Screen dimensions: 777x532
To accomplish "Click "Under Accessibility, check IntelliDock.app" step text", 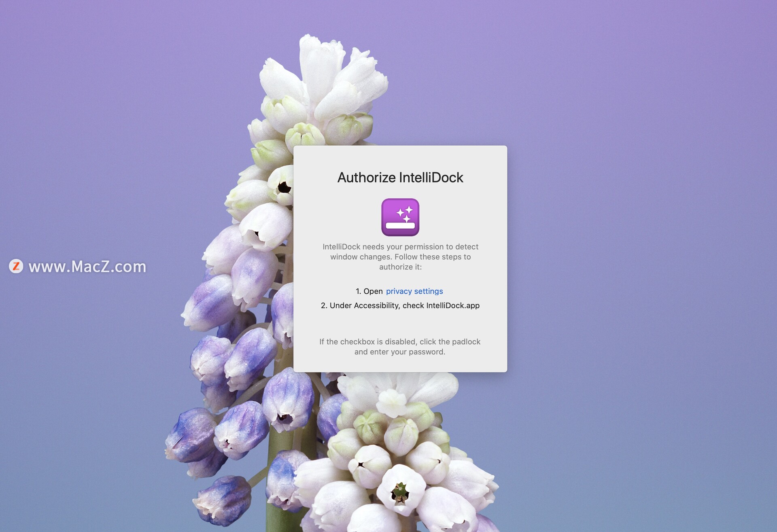I will tap(400, 305).
